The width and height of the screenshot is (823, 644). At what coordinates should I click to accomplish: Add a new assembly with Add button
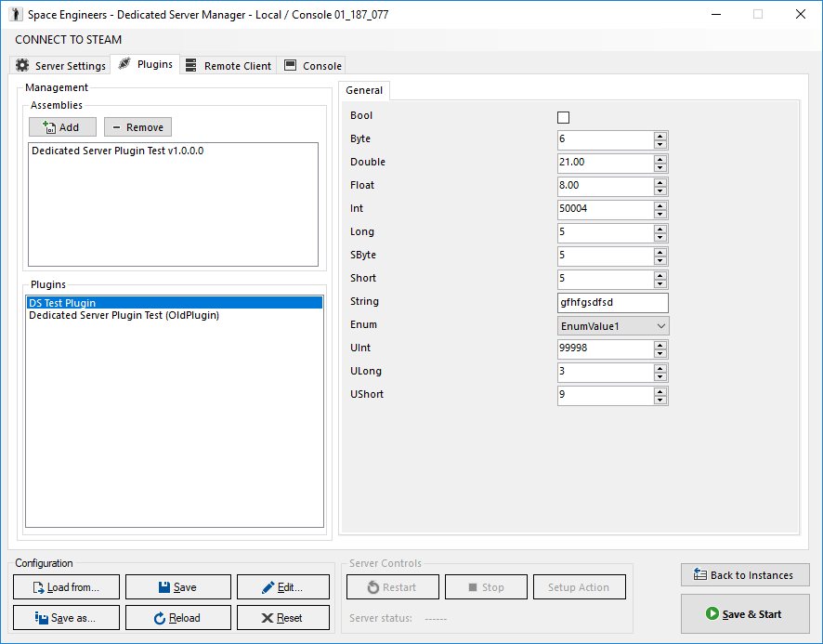(x=62, y=127)
